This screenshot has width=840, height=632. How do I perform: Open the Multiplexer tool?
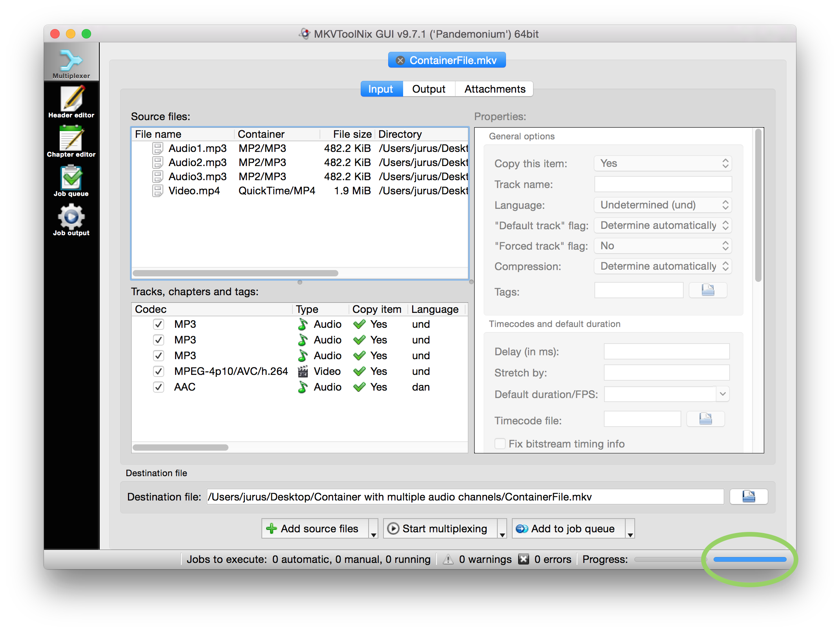pos(71,63)
